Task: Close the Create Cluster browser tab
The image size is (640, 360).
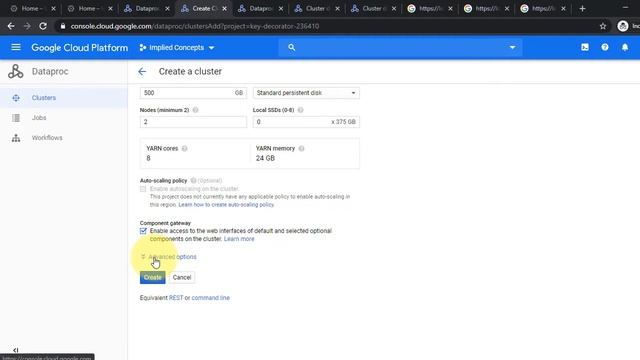Action: [x=224, y=9]
